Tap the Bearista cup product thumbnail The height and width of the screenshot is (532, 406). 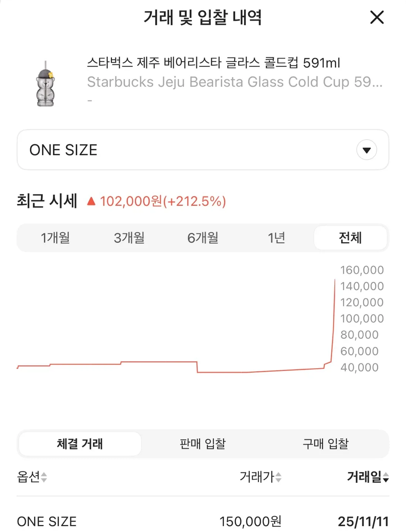pyautogui.click(x=46, y=84)
